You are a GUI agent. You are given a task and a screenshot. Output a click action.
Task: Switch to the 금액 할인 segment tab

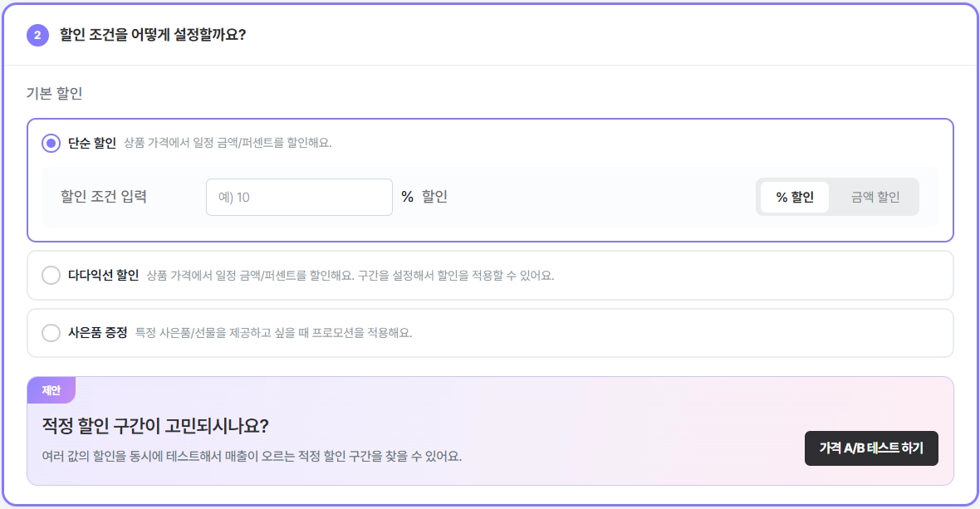(875, 198)
